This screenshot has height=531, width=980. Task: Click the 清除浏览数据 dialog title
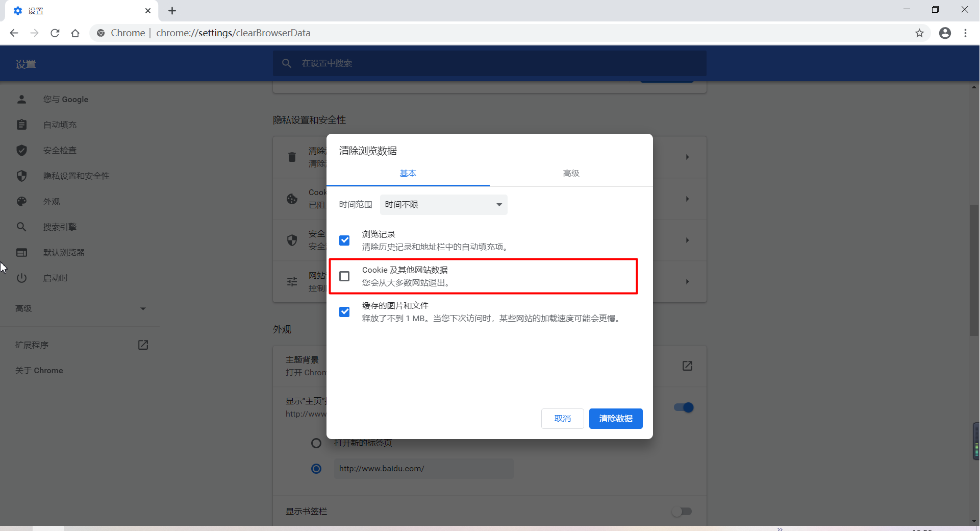[368, 151]
